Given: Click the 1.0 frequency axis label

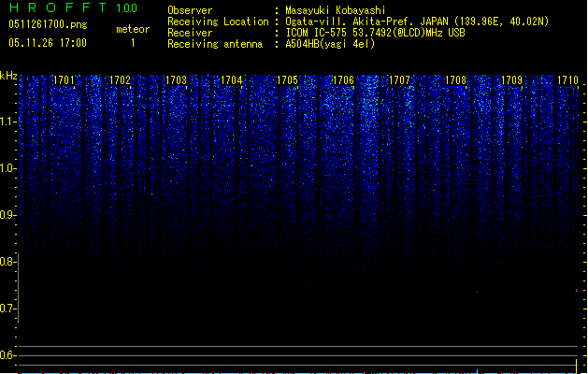Looking at the screenshot, I should (7, 168).
